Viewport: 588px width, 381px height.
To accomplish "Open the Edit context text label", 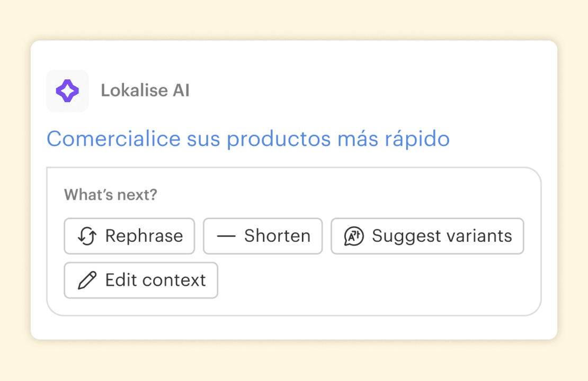I will pos(155,280).
